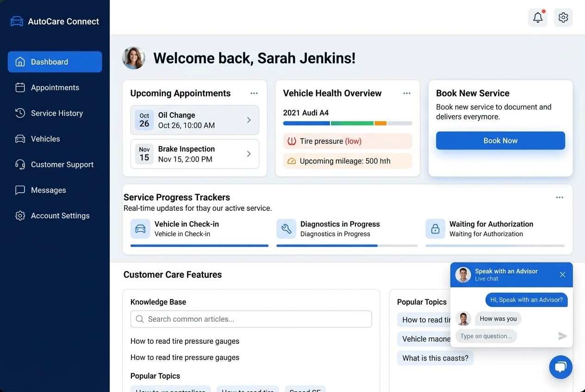Image resolution: width=585 pixels, height=392 pixels.
Task: Click the 2021 Audi A4 health bar
Action: pos(347,123)
